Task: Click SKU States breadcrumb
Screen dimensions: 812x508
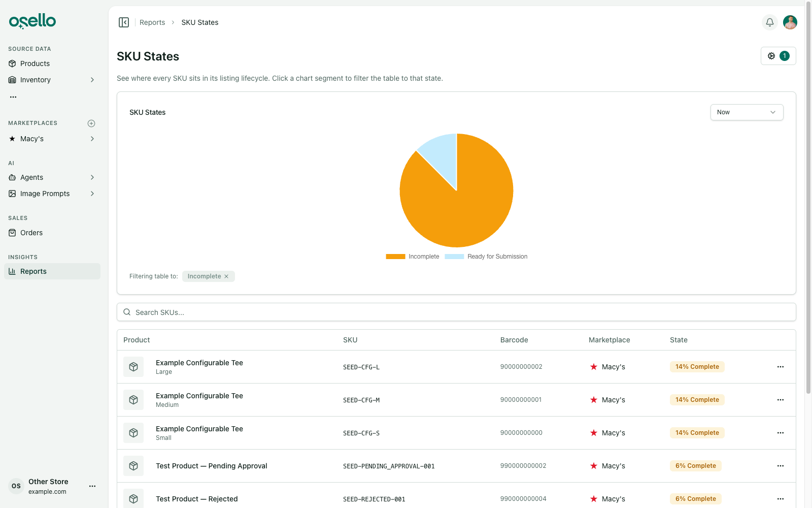Action: [200, 22]
